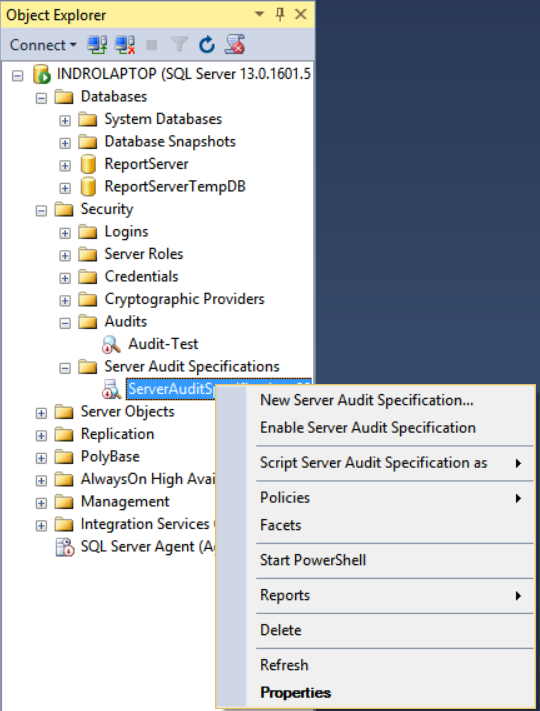Image resolution: width=540 pixels, height=711 pixels.
Task: Click the Credentials folder icon
Action: click(88, 277)
